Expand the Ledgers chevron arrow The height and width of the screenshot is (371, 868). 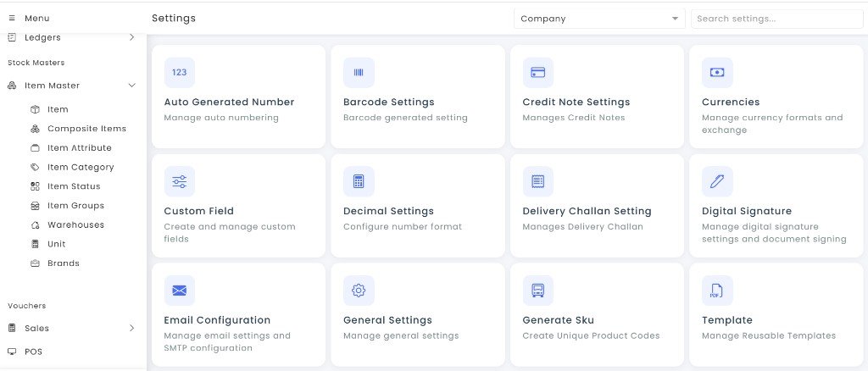pyautogui.click(x=131, y=37)
